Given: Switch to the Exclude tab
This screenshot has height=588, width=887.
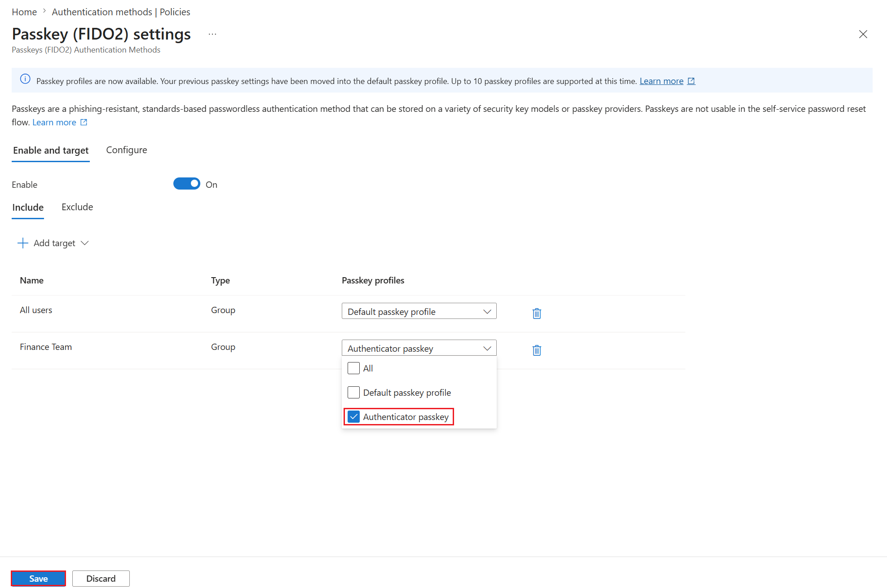Looking at the screenshot, I should 77,207.
